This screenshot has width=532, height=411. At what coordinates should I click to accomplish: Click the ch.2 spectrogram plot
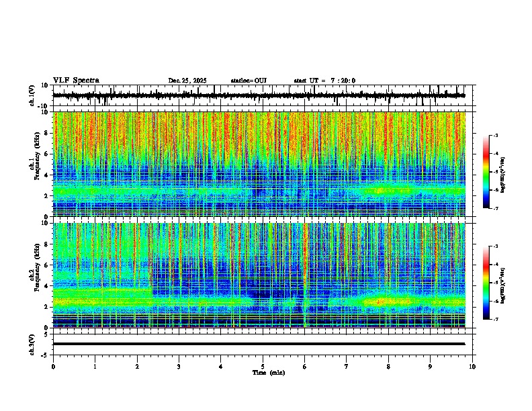259,275
